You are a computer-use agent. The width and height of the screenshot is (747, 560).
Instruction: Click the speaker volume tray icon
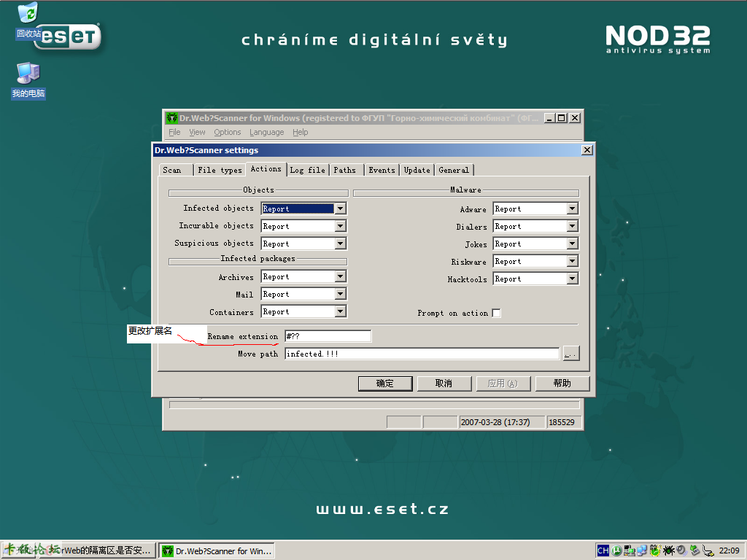coord(681,551)
